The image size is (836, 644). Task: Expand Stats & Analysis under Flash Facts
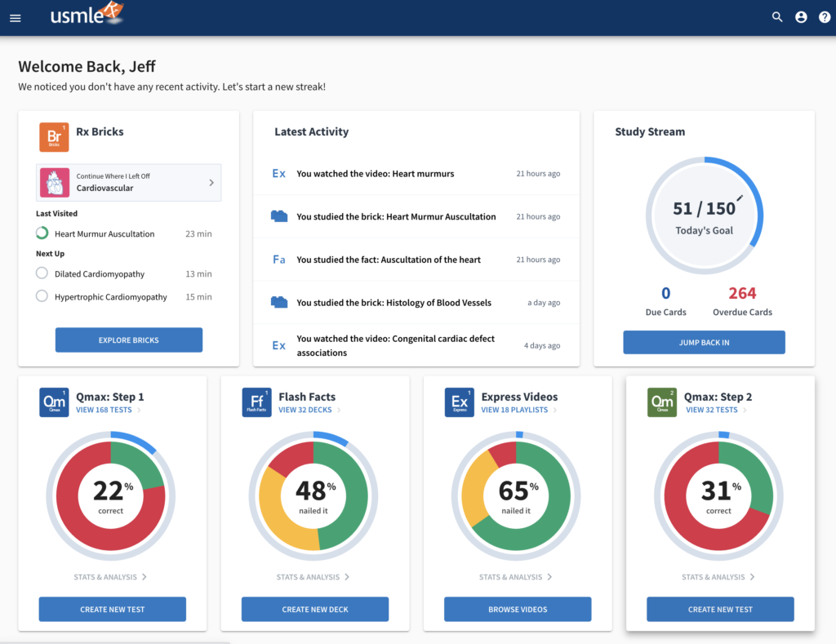tap(313, 577)
